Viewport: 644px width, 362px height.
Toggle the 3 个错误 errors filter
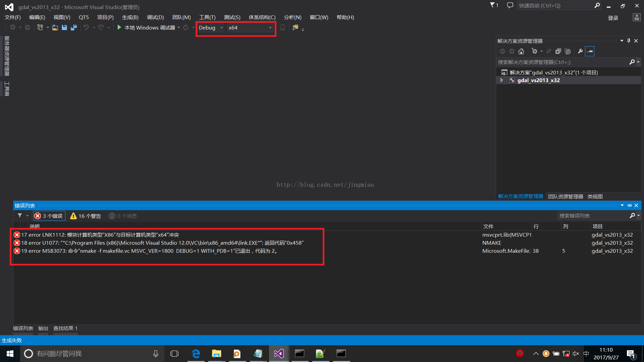coord(49,216)
